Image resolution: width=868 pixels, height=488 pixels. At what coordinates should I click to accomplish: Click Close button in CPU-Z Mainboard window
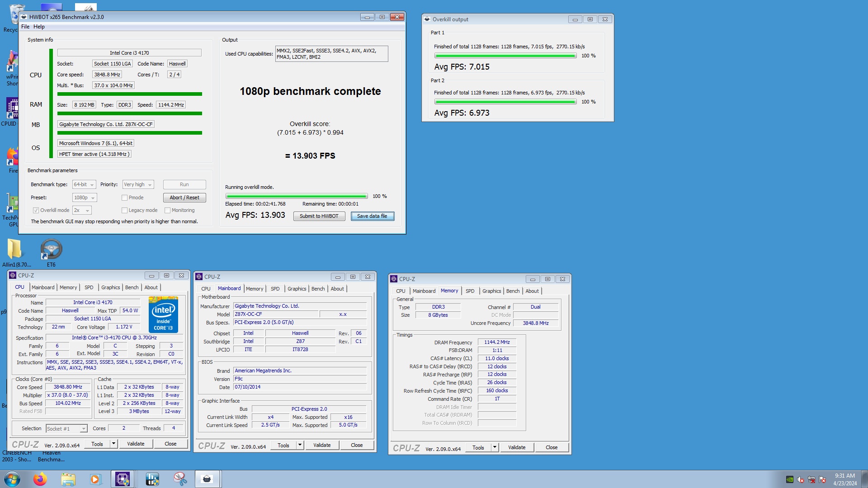(357, 445)
